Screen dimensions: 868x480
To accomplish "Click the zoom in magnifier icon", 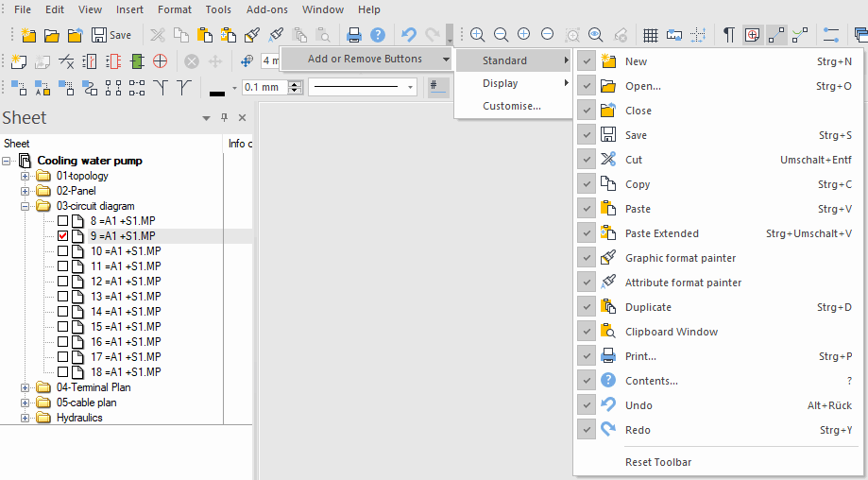I will 478,35.
